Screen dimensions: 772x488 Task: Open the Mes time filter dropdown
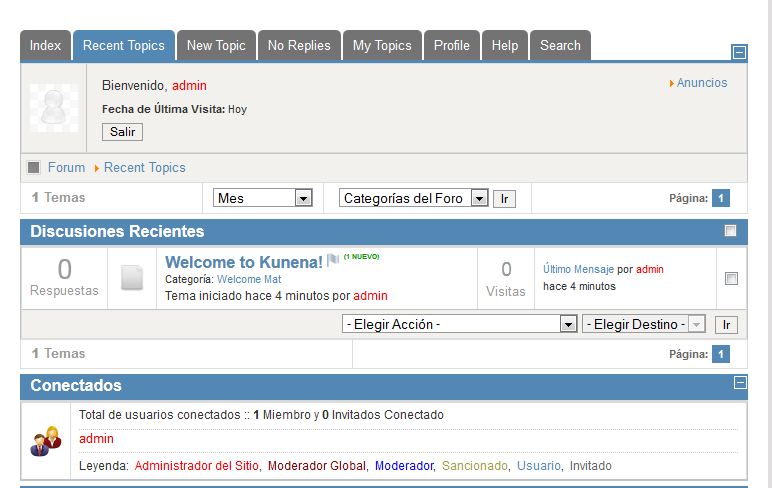click(263, 198)
